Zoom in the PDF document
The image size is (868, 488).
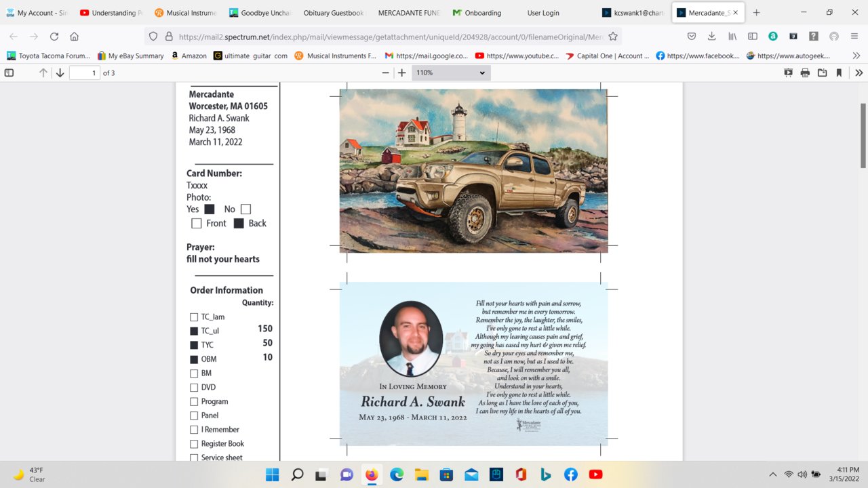pos(402,73)
